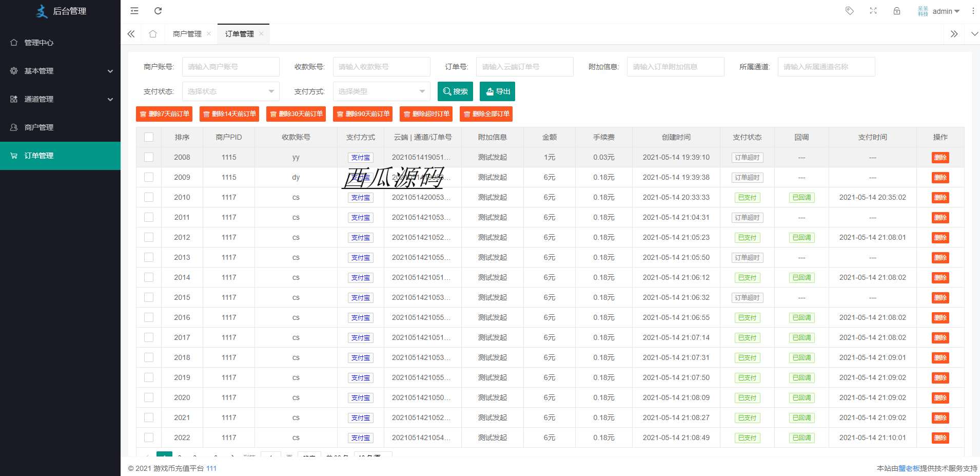
Task: Select 订单管理 in sidebar
Action: (60, 156)
